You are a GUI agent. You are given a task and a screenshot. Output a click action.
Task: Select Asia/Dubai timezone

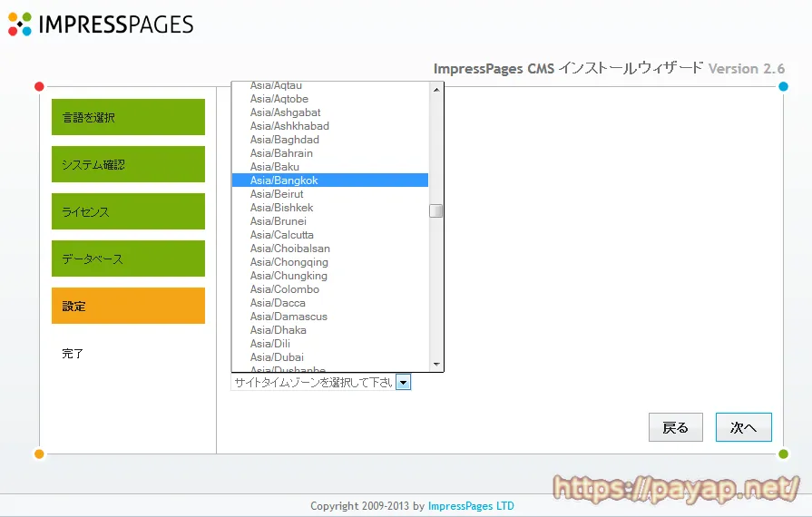[x=330, y=357]
